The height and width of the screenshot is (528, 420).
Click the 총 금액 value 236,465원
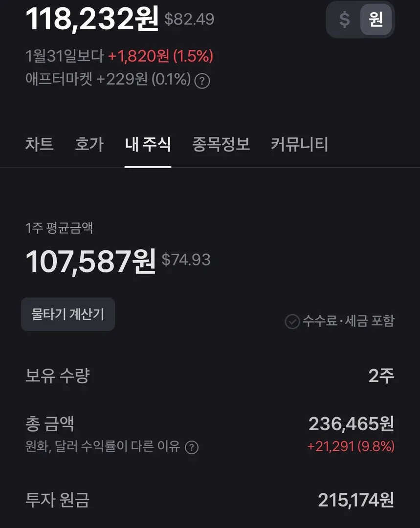(351, 424)
